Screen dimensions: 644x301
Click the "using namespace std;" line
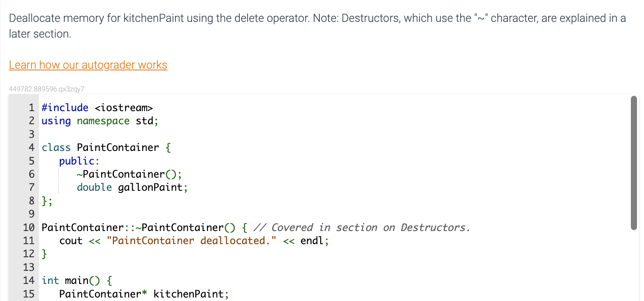99,121
